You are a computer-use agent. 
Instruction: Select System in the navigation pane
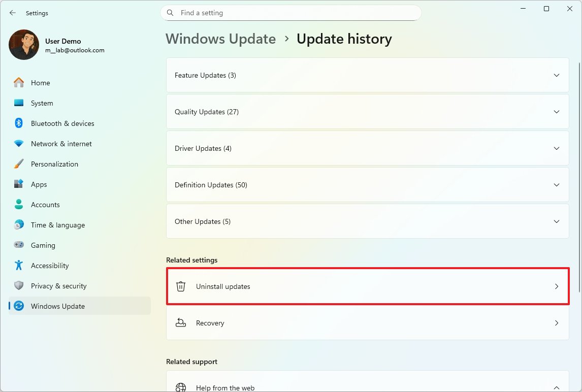[x=42, y=103]
